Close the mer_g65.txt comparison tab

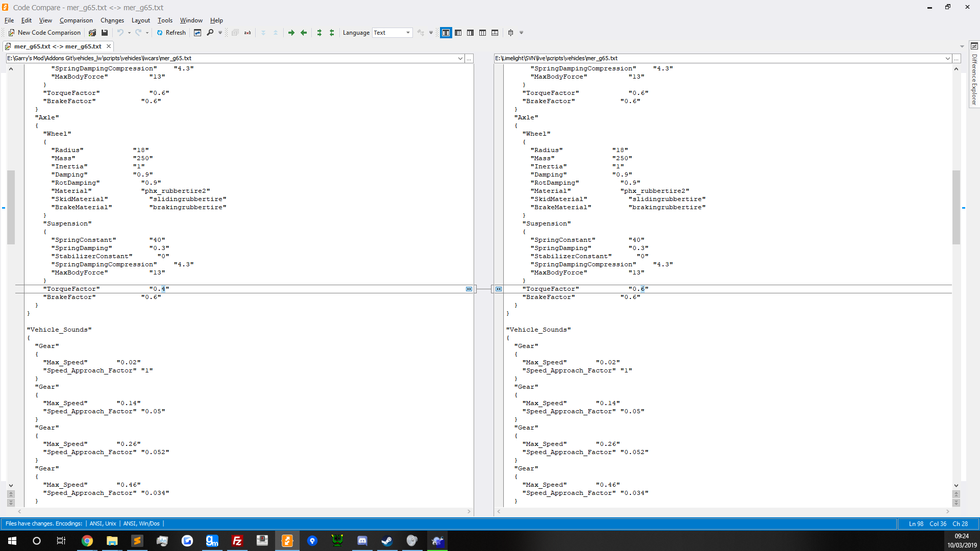[x=109, y=46]
